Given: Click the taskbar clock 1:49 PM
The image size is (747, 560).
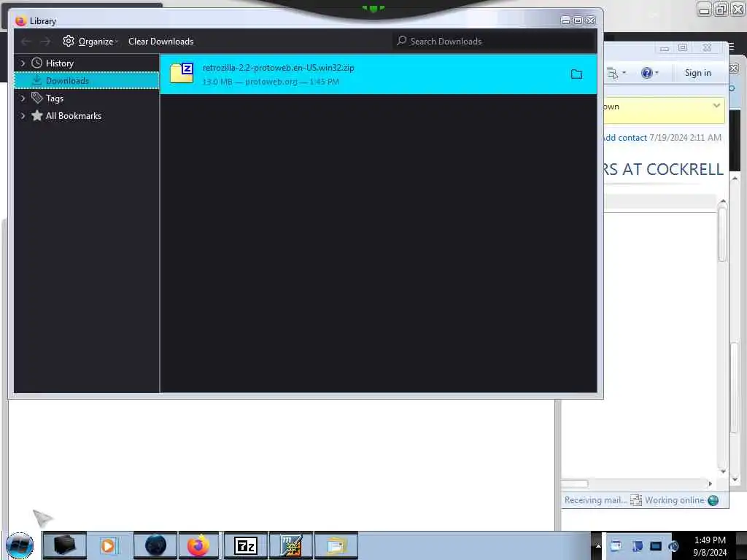Looking at the screenshot, I should [x=710, y=540].
